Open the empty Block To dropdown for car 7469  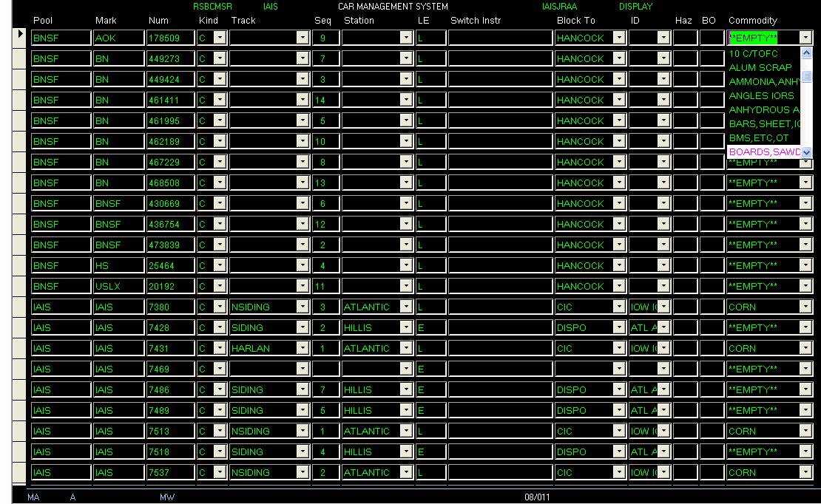[x=619, y=369]
